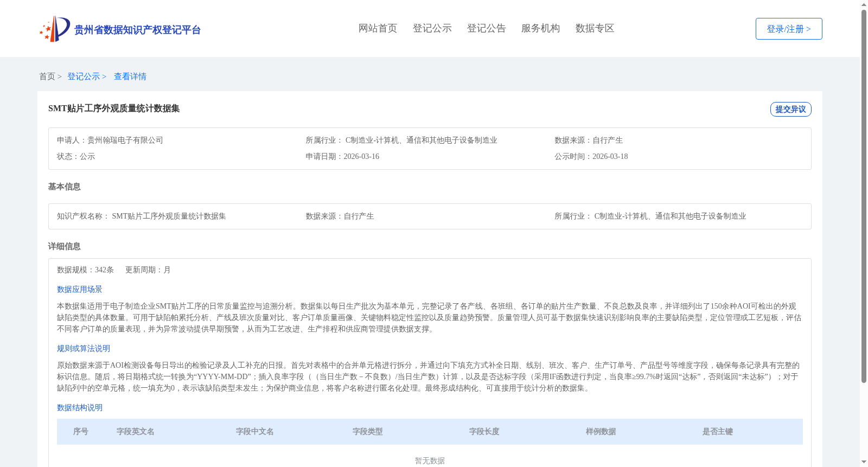Open the 登记公告 navigation item
Image resolution: width=868 pixels, height=467 pixels.
(x=486, y=28)
